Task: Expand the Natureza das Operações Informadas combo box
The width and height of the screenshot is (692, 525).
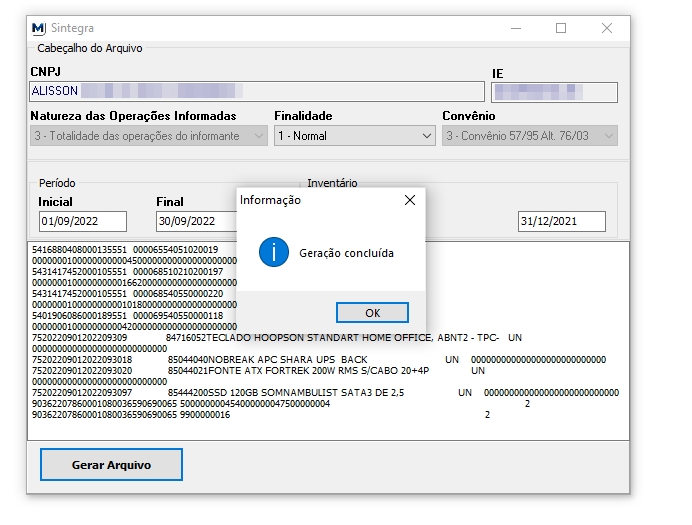Action: pyautogui.click(x=149, y=136)
